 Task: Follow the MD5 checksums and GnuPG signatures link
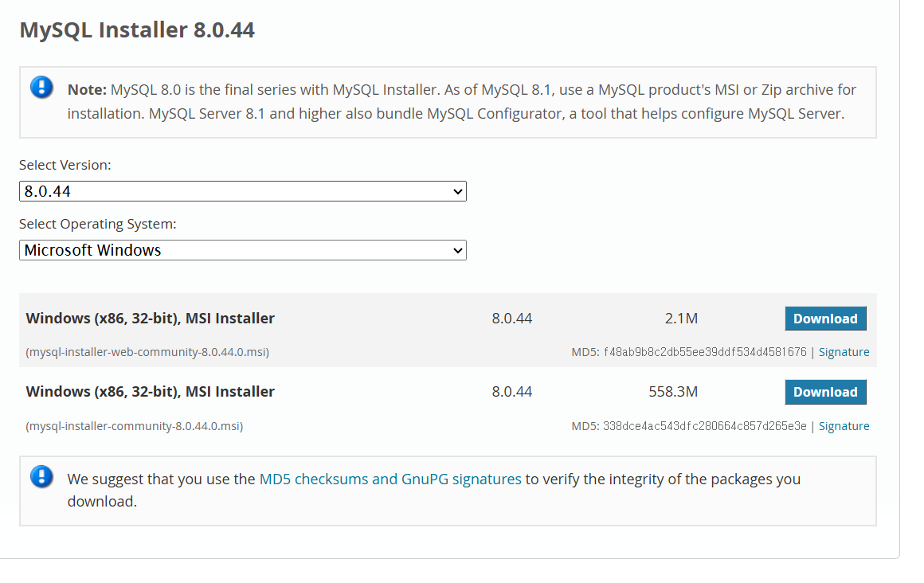click(x=390, y=479)
